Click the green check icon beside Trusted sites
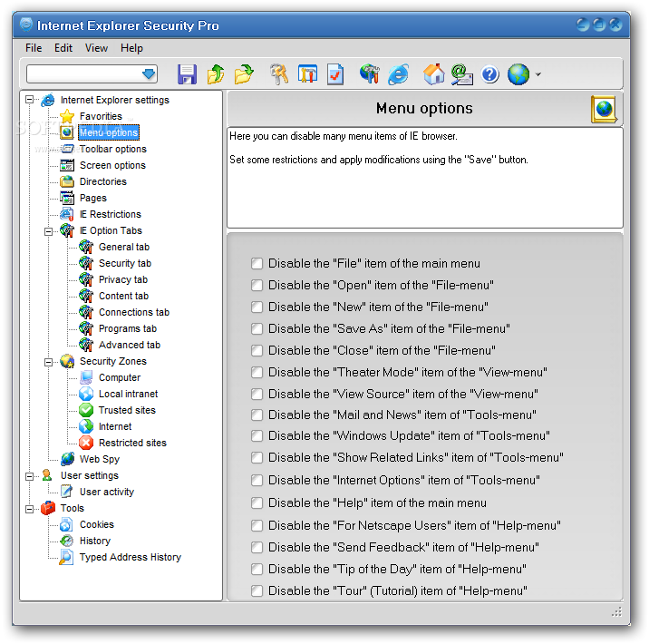This screenshot has height=644, width=649. [x=86, y=410]
